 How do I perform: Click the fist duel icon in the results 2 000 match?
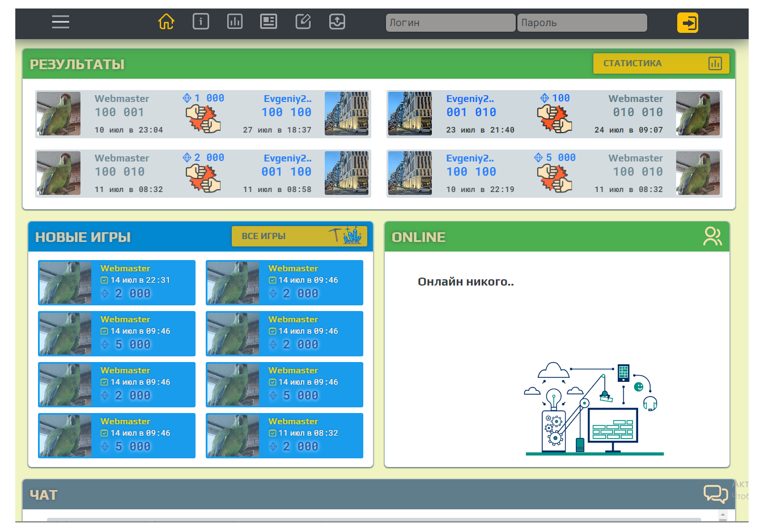tap(203, 178)
